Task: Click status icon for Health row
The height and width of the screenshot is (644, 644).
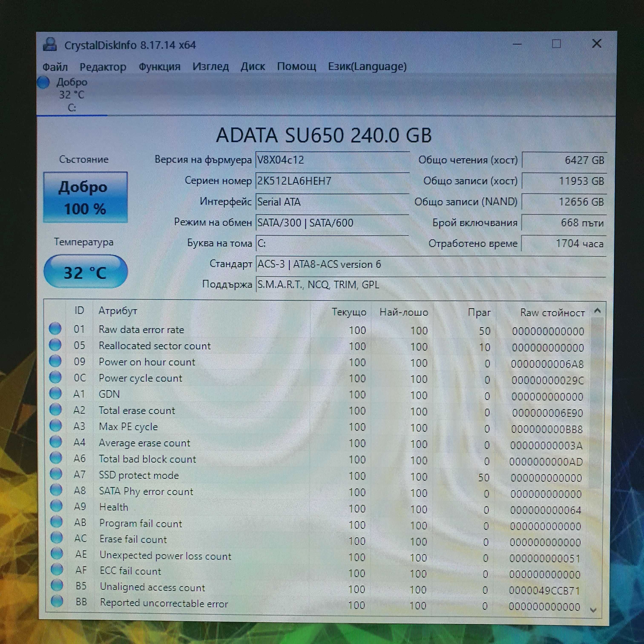Action: (x=56, y=506)
